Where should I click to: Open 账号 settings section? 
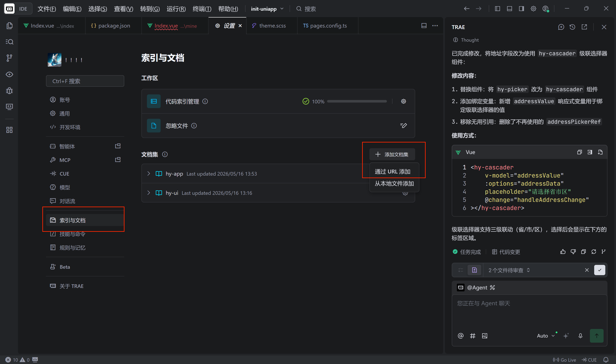pyautogui.click(x=85, y=100)
